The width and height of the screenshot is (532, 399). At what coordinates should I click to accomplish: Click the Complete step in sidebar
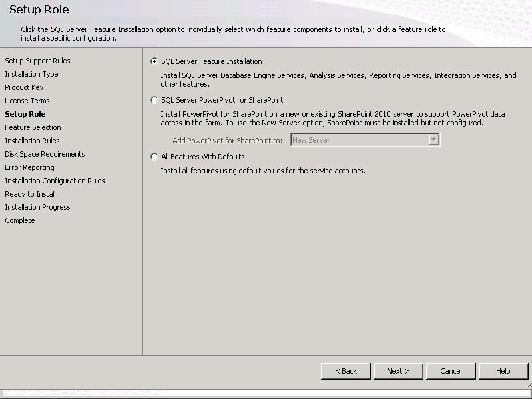coord(20,220)
